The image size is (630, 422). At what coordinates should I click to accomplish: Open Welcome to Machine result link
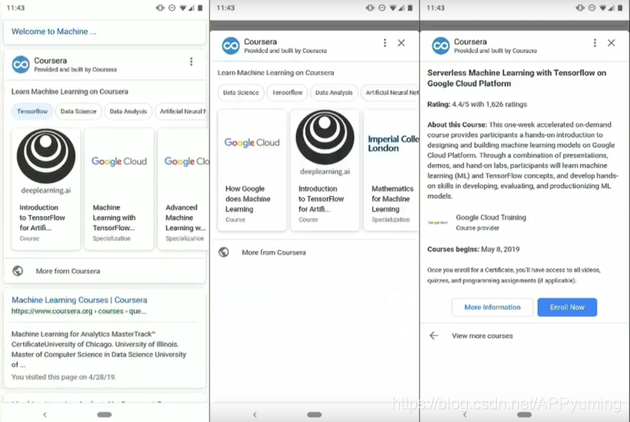click(54, 31)
